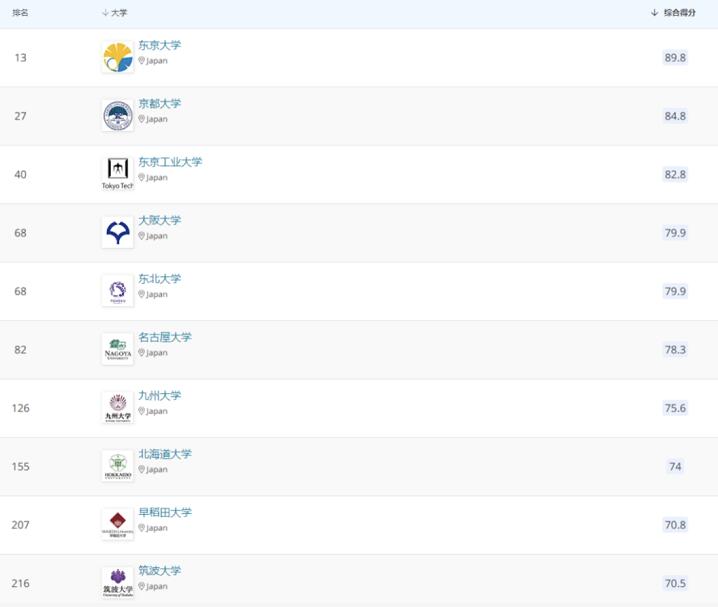
Task: Click the University of Tokyo ginkgo logo
Action: 118,57
